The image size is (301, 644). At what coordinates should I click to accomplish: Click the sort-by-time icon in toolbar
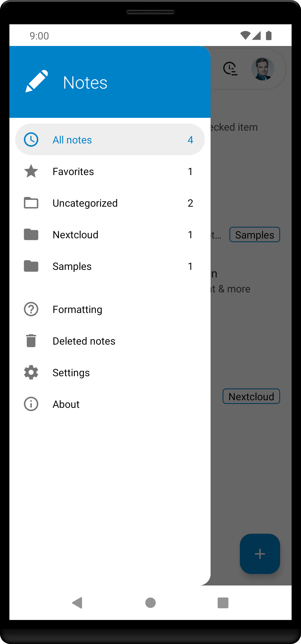(x=230, y=69)
